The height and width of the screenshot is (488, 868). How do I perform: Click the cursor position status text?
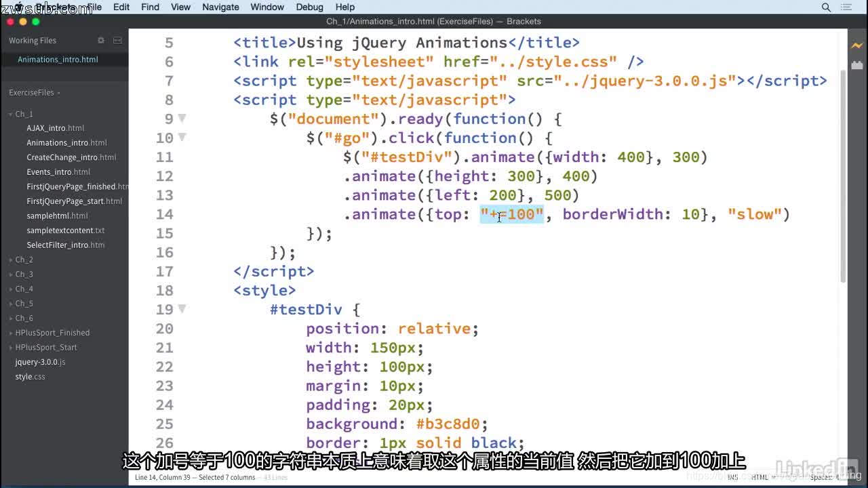point(195,477)
